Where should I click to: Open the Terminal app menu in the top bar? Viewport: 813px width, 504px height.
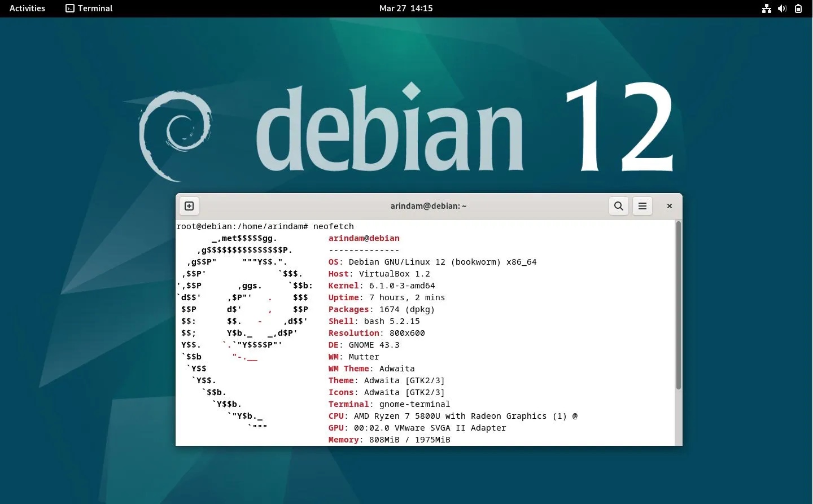pyautogui.click(x=89, y=8)
